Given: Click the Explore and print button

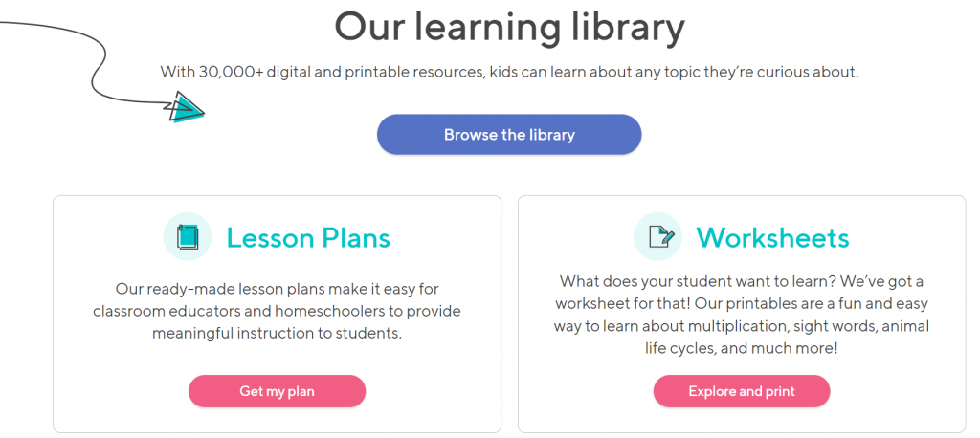Looking at the screenshot, I should [x=742, y=391].
